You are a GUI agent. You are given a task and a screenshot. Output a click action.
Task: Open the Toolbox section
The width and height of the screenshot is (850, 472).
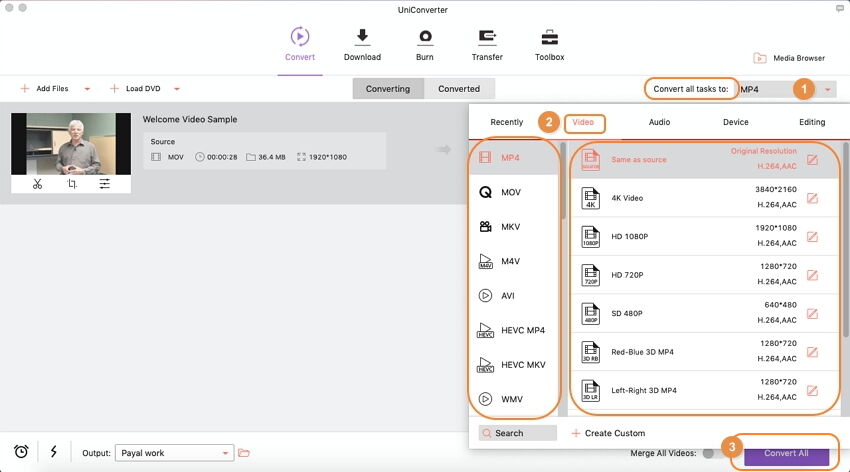tap(549, 44)
